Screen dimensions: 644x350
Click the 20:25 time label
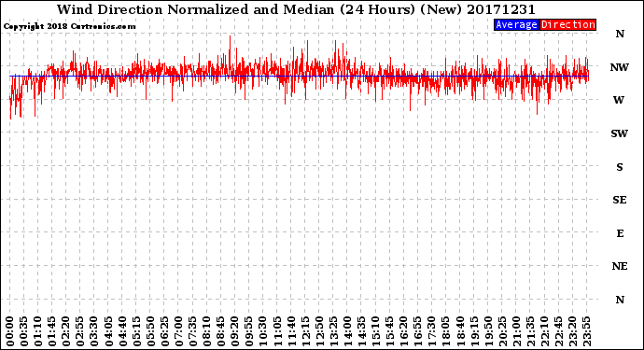point(502,331)
